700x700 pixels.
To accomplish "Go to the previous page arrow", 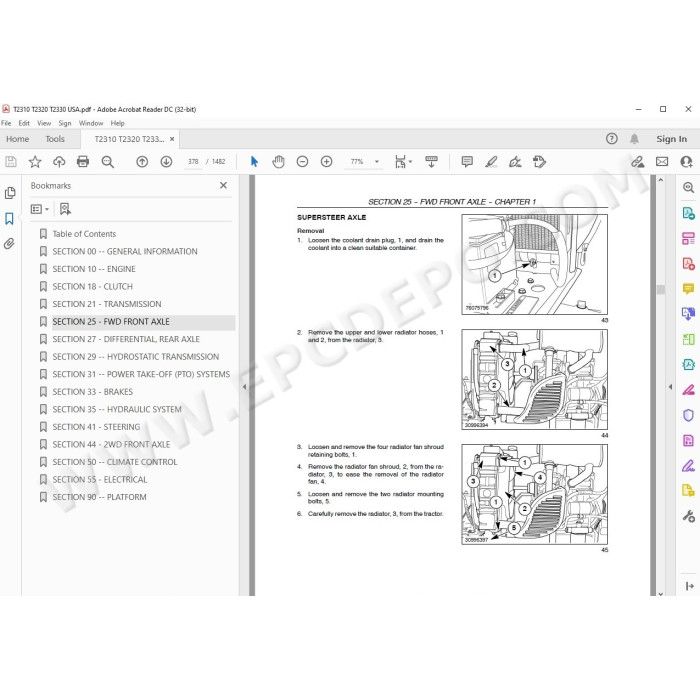I will (x=142, y=162).
